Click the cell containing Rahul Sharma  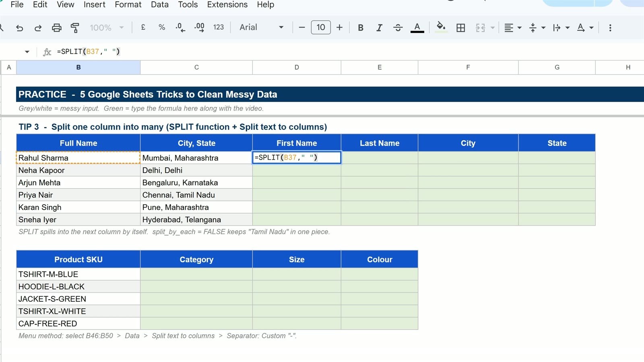(x=78, y=158)
